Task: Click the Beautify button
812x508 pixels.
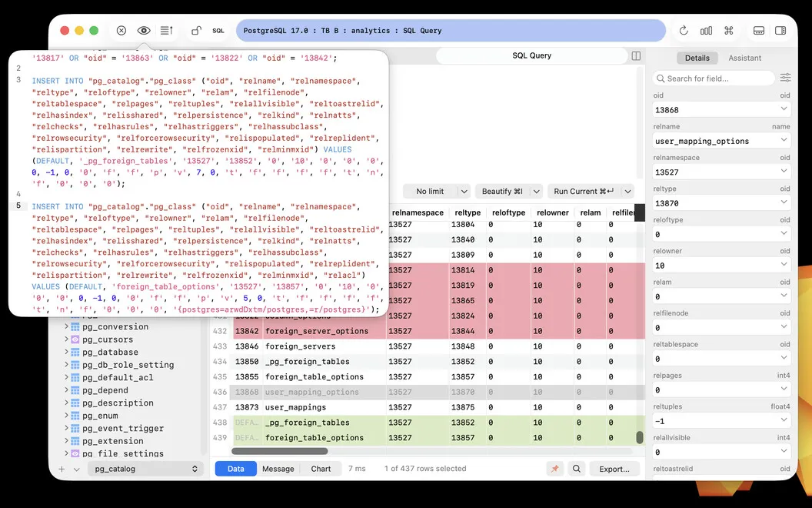Action: pyautogui.click(x=502, y=192)
